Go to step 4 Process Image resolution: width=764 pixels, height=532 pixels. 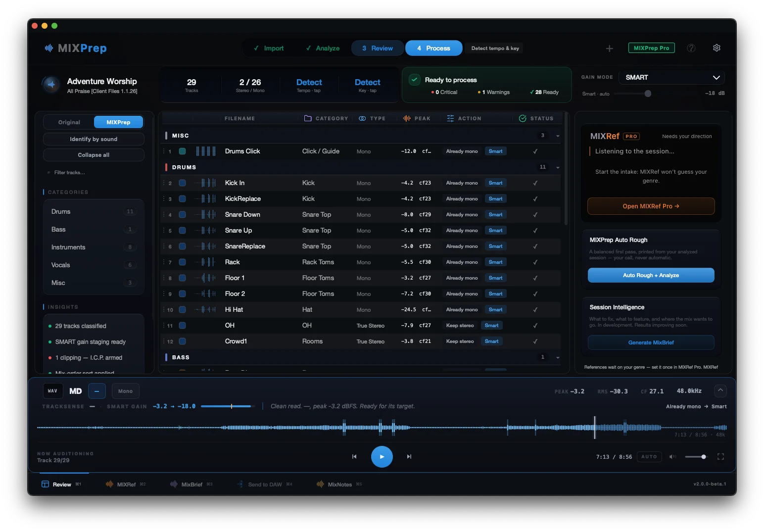tap(433, 48)
